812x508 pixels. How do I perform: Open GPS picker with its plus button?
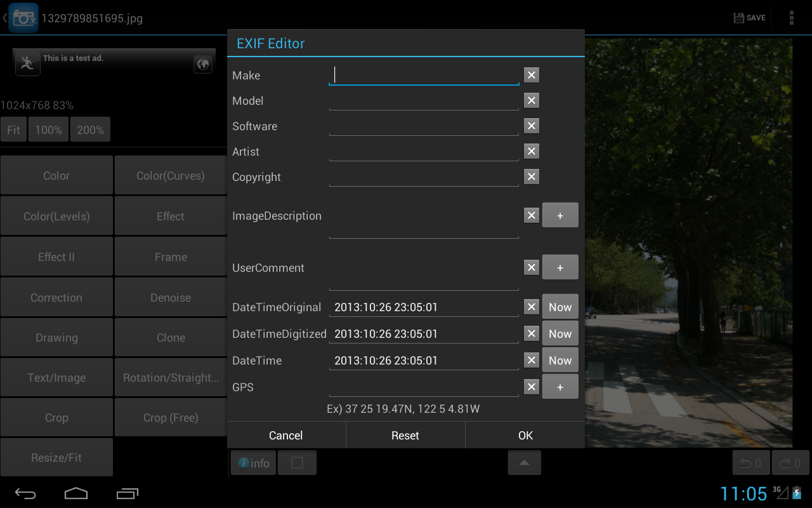tap(560, 387)
